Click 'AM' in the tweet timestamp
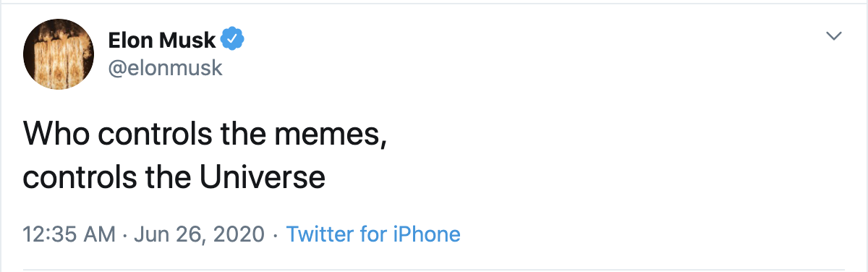This screenshot has height=272, width=868. [101, 234]
